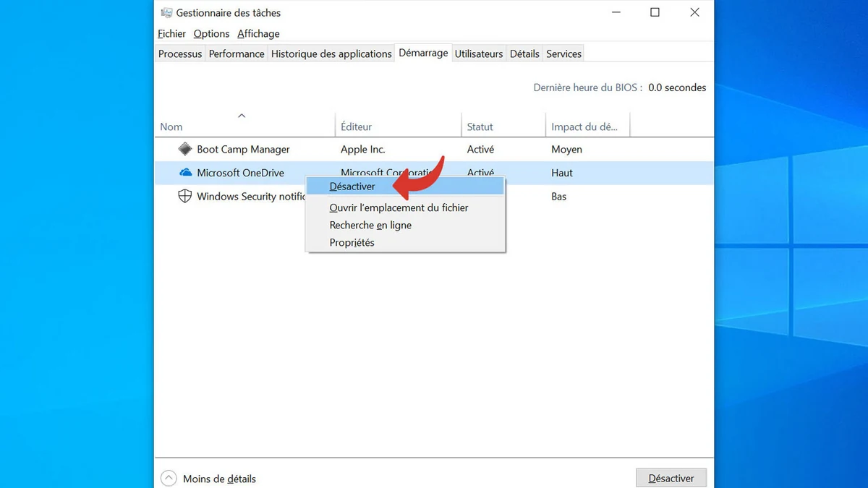The width and height of the screenshot is (868, 488).
Task: Open the Fichier menu
Action: (171, 33)
